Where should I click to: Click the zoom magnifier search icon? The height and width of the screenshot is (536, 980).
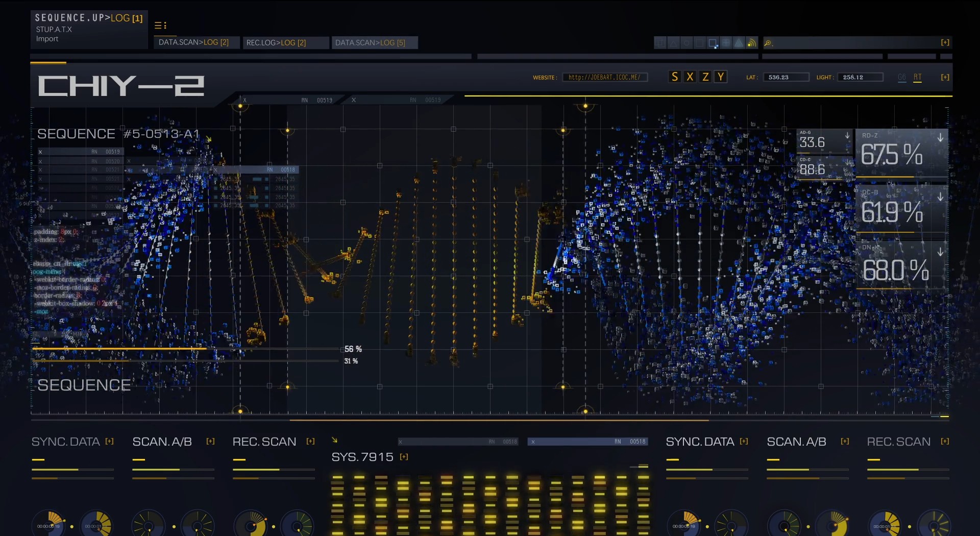[768, 43]
